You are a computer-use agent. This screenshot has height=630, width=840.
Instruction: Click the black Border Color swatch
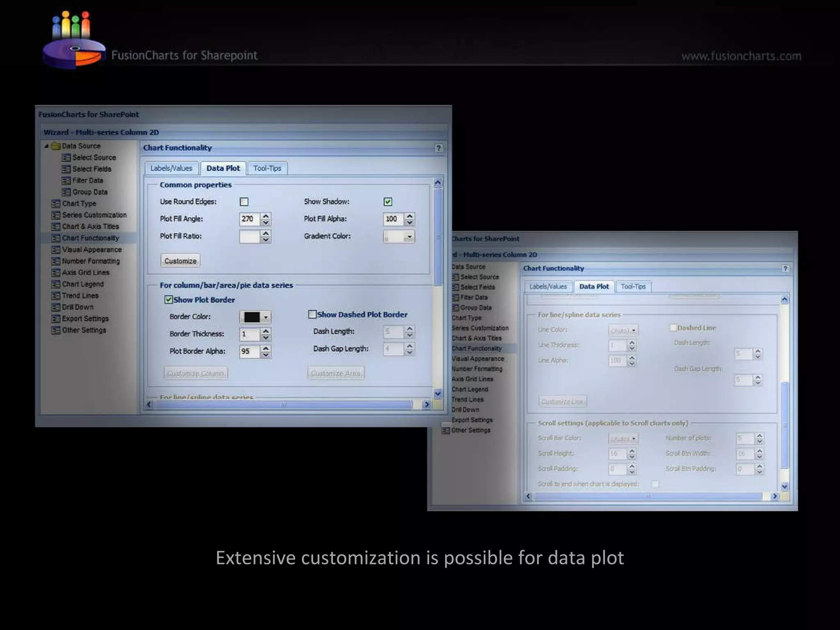coord(252,317)
